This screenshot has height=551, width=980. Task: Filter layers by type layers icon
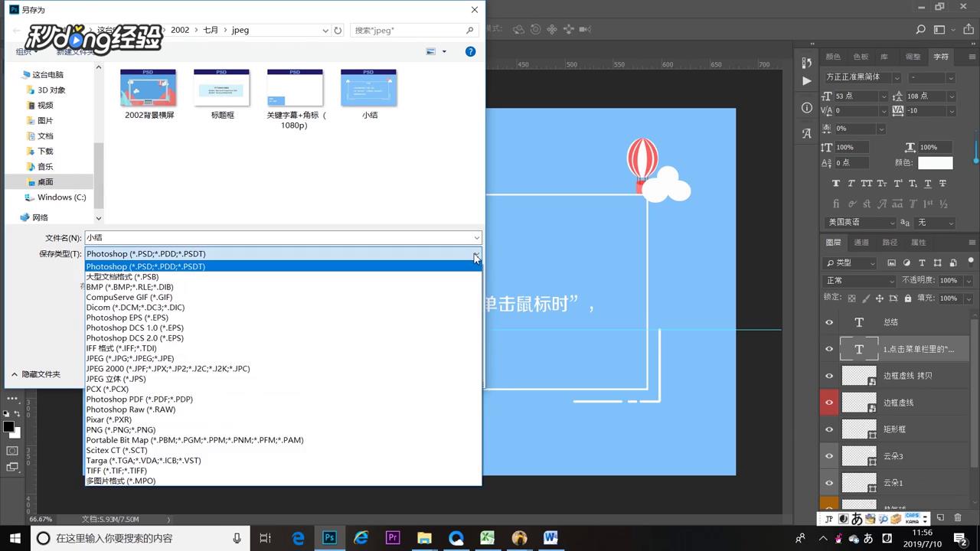point(922,262)
